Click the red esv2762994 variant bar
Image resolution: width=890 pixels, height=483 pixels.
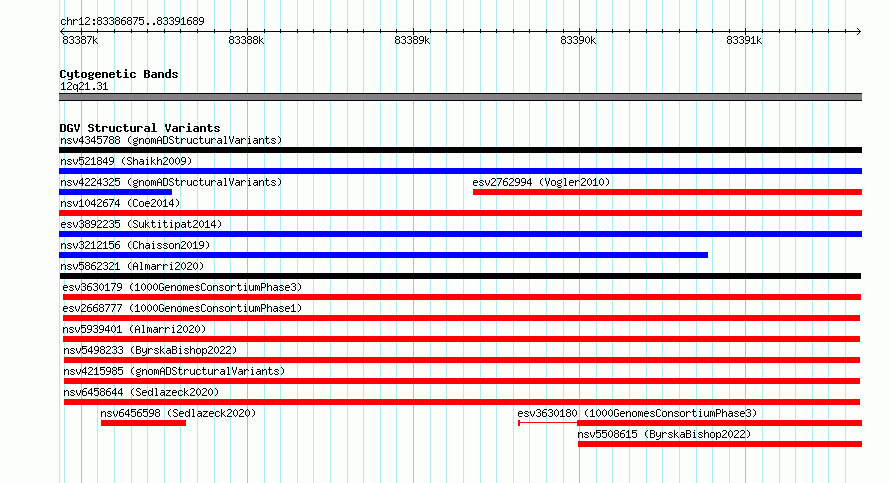pos(668,192)
